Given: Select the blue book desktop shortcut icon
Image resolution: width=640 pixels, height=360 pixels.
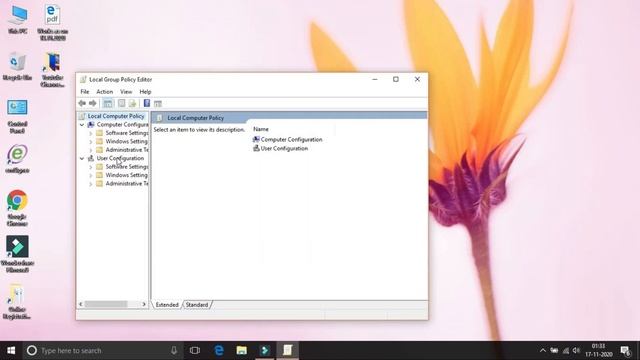Looking at the screenshot, I should click(52, 62).
